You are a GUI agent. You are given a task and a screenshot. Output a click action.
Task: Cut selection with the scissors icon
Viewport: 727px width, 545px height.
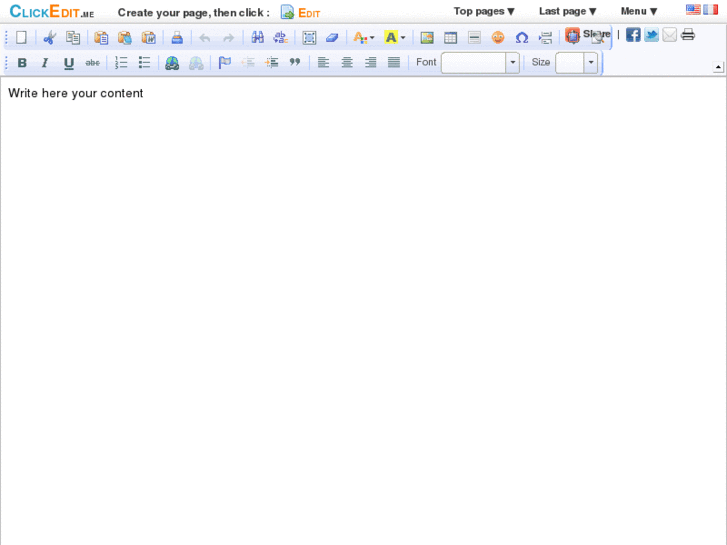click(x=50, y=38)
